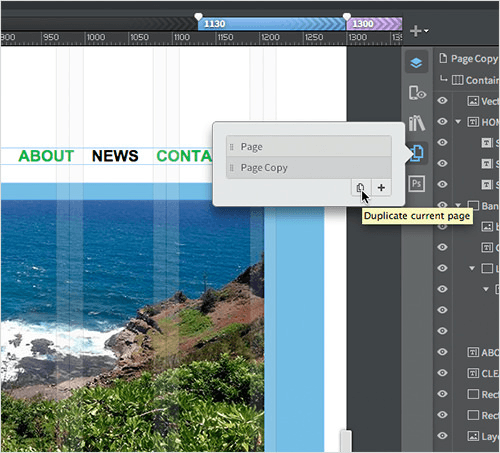The image size is (500, 453).
Task: Click the Duplicate current page icon
Action: (361, 188)
